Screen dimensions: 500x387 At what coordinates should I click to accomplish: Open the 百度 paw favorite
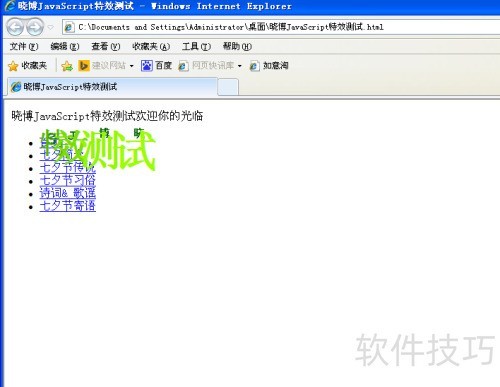[156, 66]
